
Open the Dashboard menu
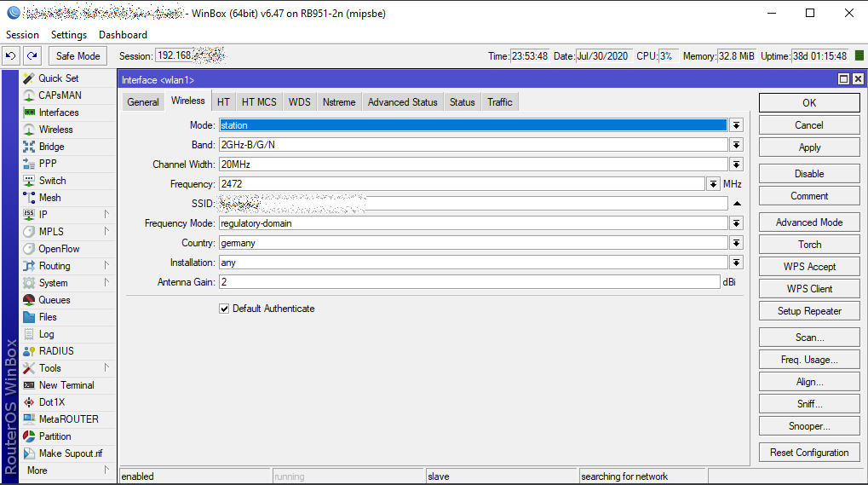pyautogui.click(x=123, y=35)
